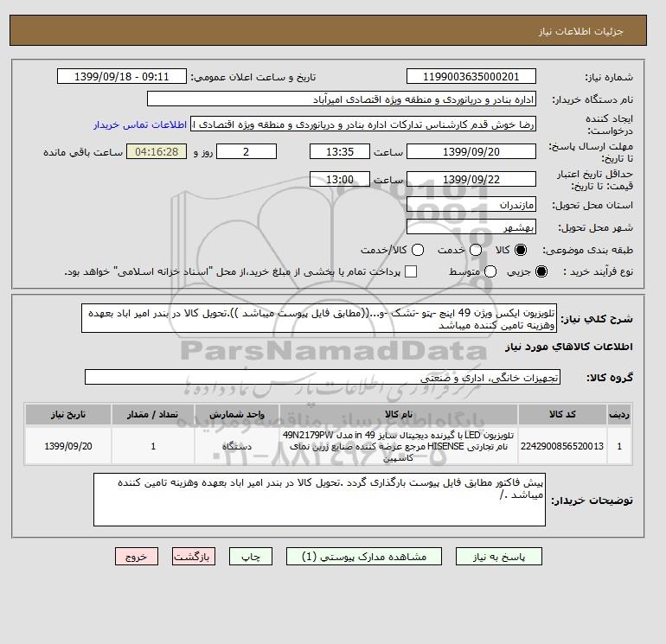Click product code cell 2242900856520013
The height and width of the screenshot is (644, 666).
(562, 446)
